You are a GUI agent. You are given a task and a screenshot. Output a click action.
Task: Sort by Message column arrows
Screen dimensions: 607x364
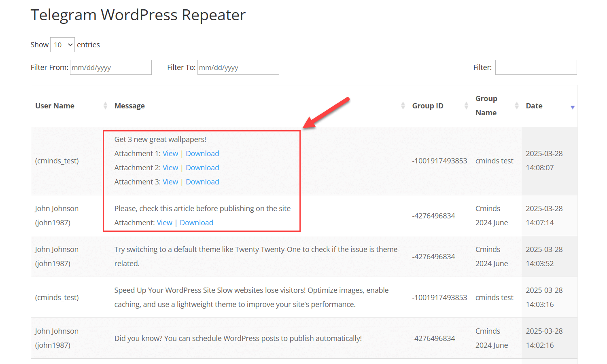click(403, 106)
